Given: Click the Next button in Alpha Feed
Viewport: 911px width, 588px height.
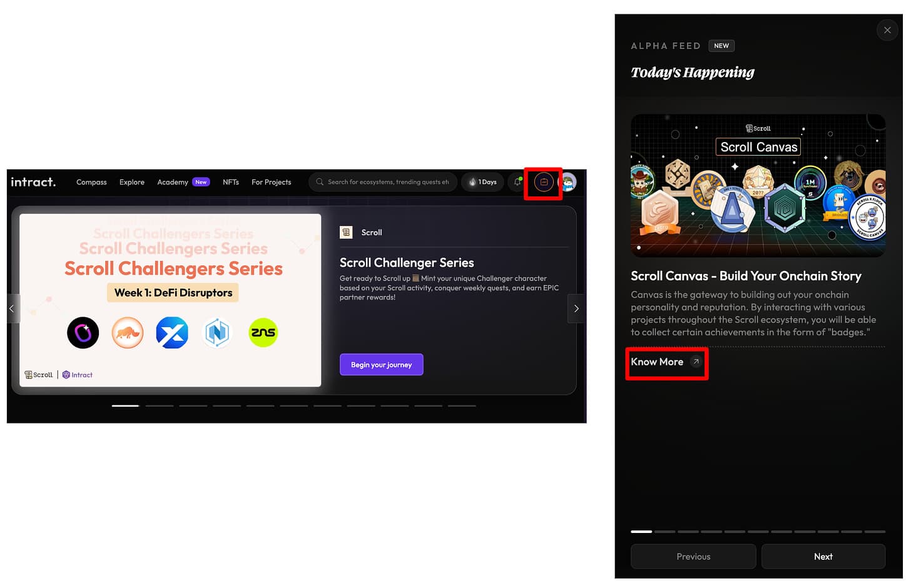Looking at the screenshot, I should pos(823,557).
